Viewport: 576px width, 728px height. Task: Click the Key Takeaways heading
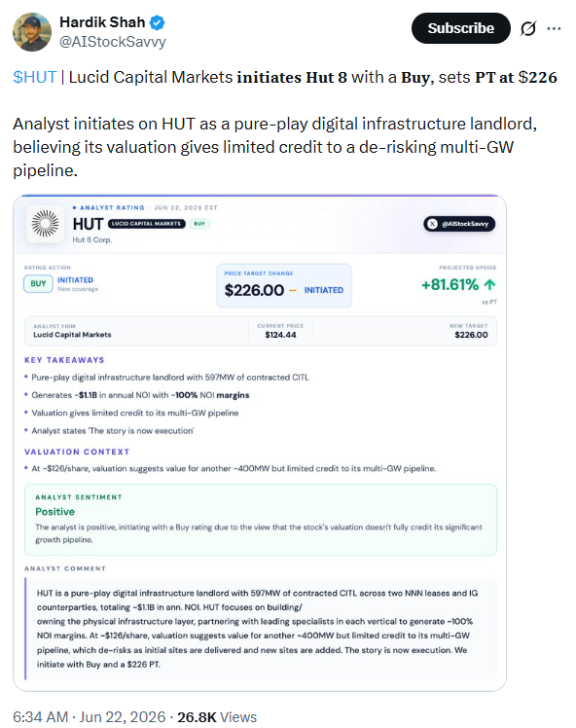click(64, 360)
